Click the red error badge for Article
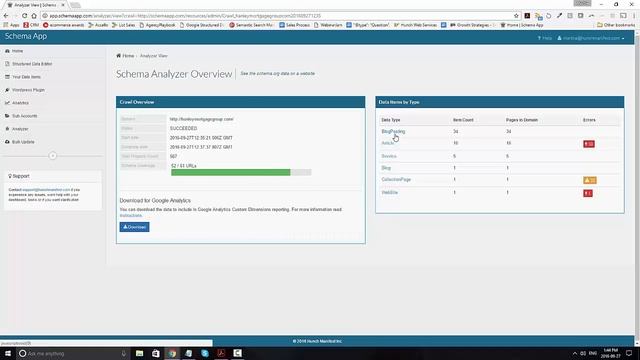Viewport: 640px width, 360px height. [589, 144]
